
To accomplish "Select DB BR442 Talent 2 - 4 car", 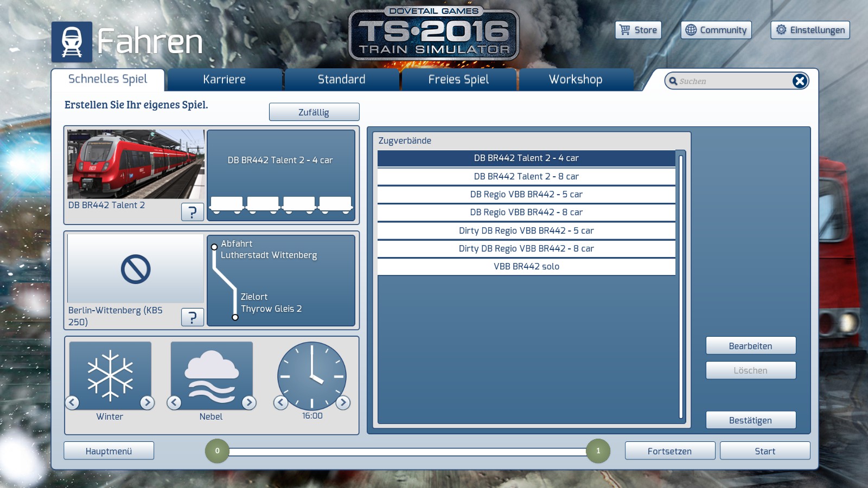I will coord(526,158).
